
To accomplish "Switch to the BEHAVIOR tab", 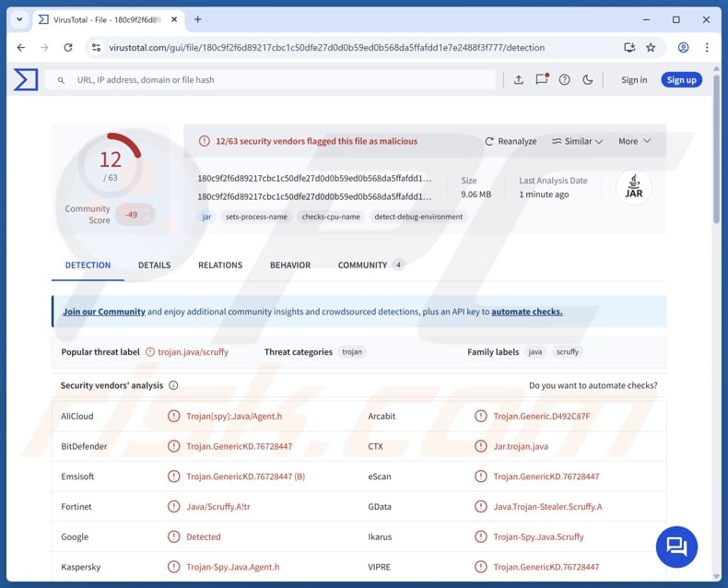I will 290,265.
